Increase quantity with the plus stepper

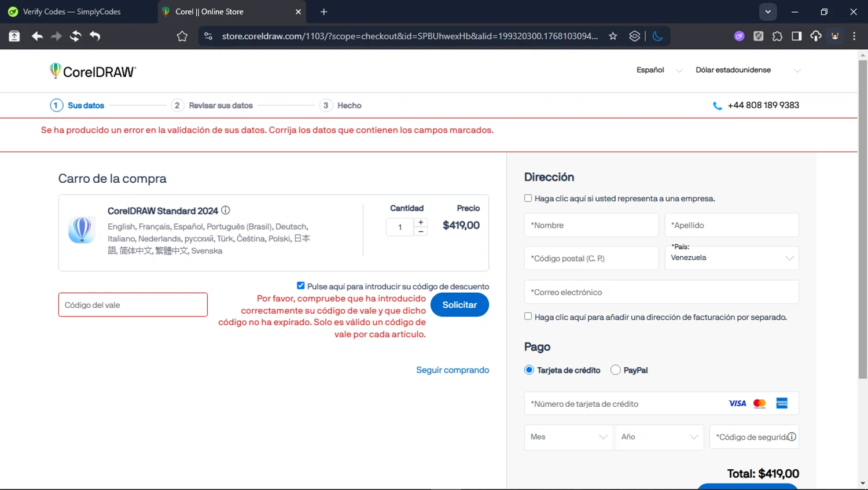421,222
